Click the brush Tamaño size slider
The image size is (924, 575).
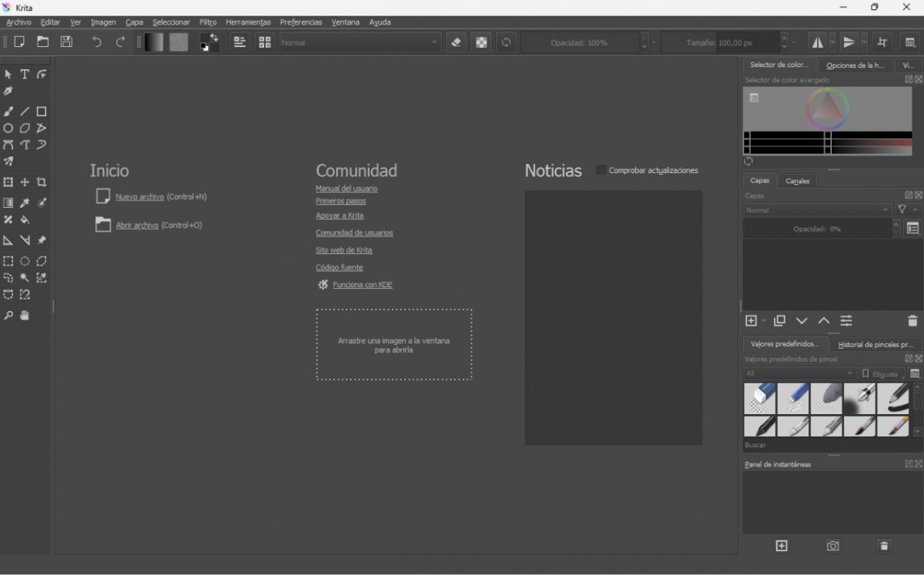coord(720,42)
